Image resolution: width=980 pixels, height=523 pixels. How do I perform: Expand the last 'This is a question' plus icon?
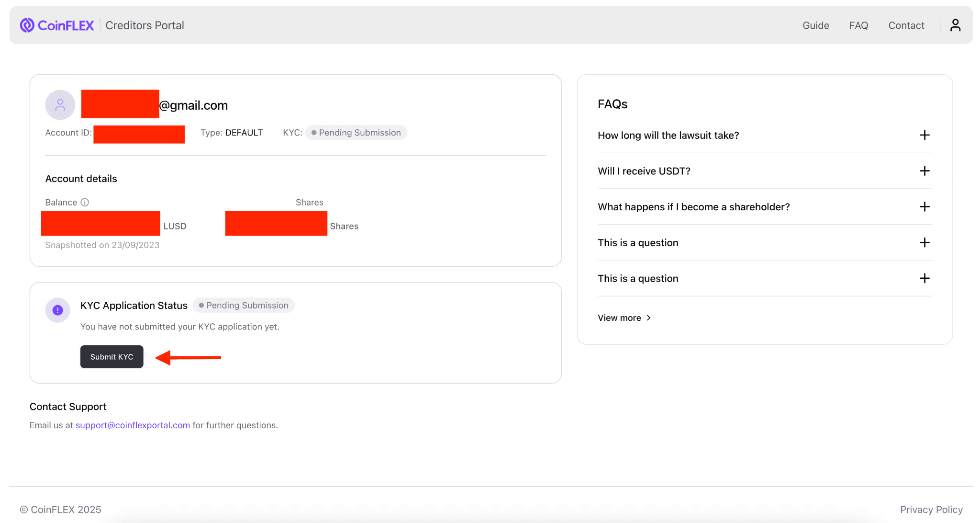tap(924, 278)
